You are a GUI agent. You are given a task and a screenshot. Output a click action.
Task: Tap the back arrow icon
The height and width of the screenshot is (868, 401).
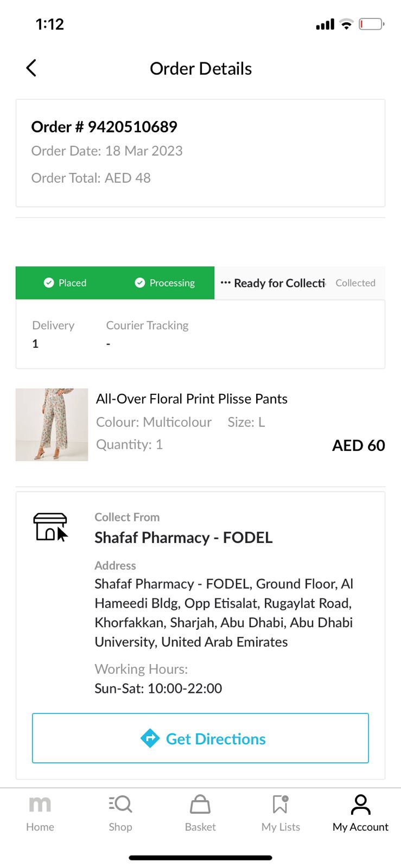pyautogui.click(x=31, y=68)
